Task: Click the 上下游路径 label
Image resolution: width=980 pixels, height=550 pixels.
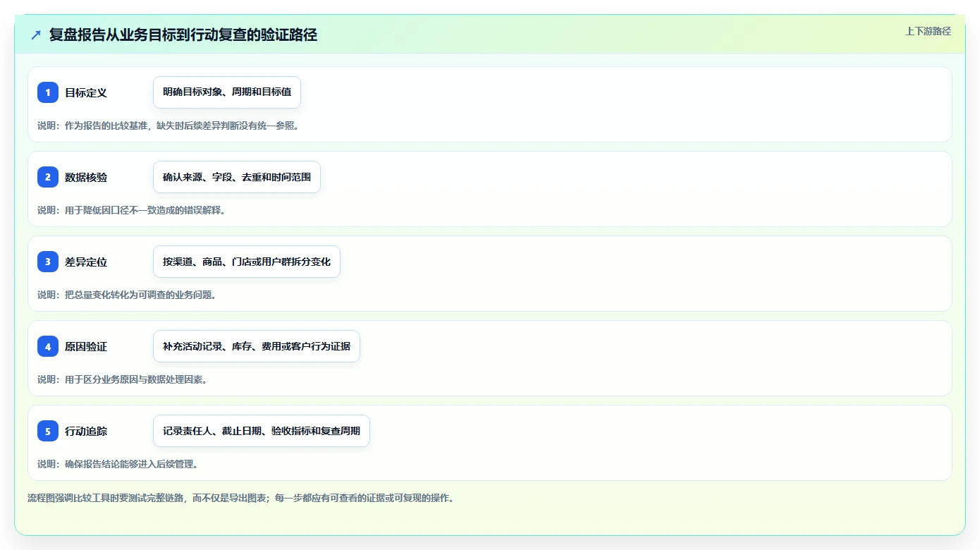Action: coord(928,31)
